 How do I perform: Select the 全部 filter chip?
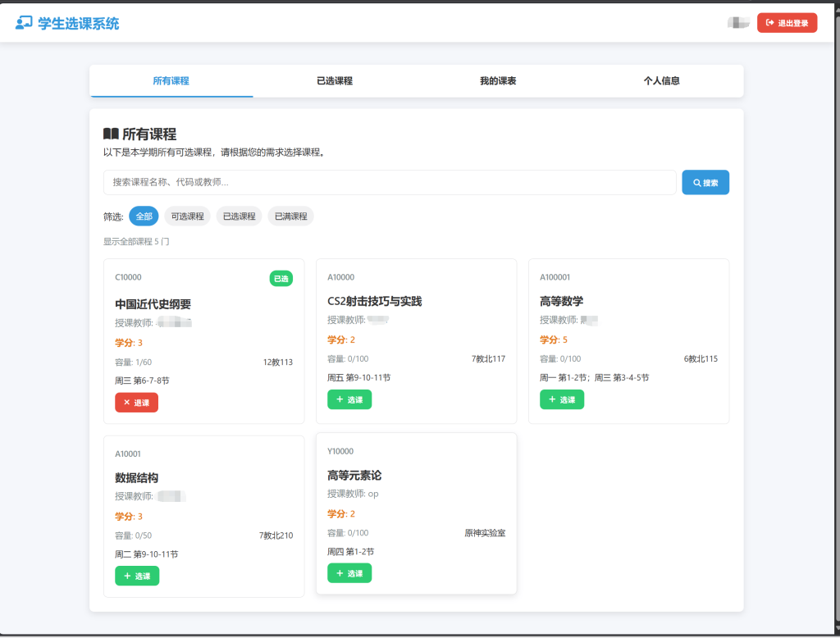click(144, 216)
